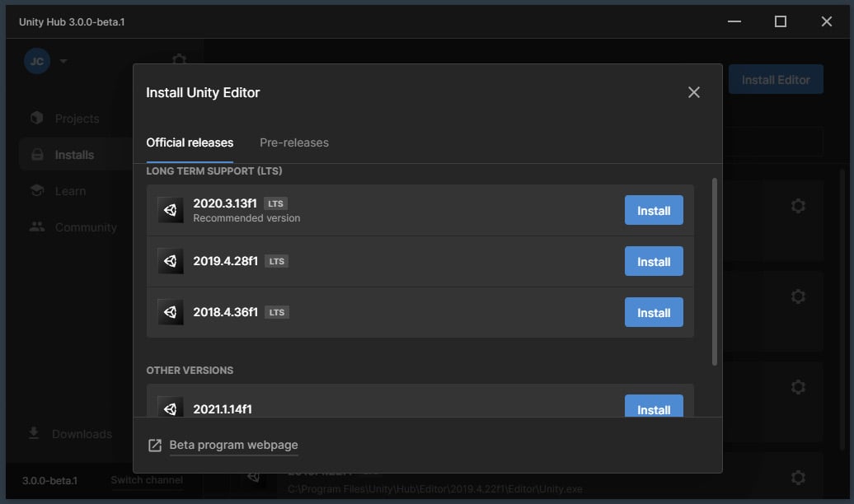Viewport: 854px width, 504px height.
Task: Open the Learn section in sidebar
Action: coord(70,191)
